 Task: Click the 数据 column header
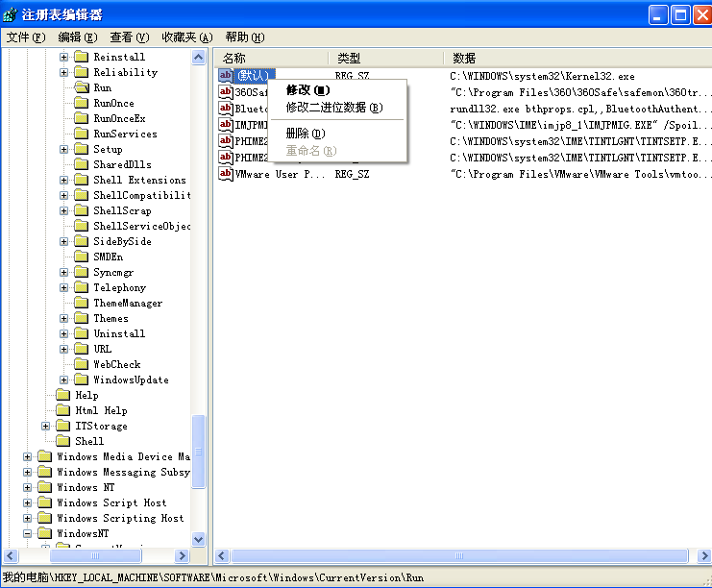point(577,58)
